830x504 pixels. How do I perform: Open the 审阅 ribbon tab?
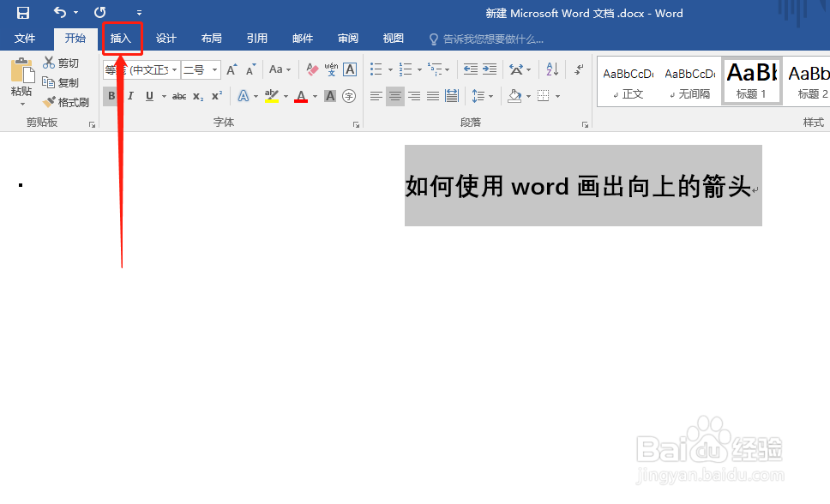point(347,38)
